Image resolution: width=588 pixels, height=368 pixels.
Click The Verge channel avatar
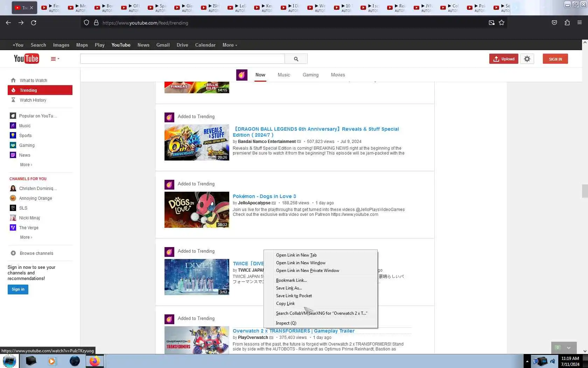13,227
